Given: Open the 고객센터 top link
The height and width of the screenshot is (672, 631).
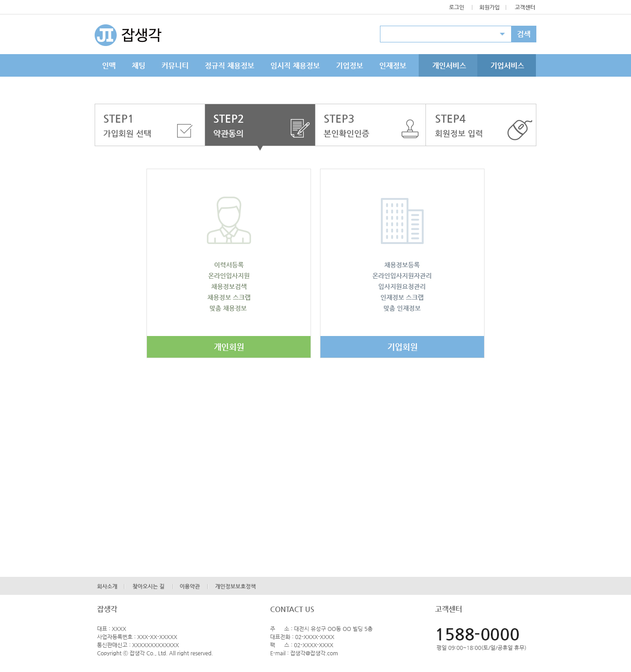Looking at the screenshot, I should pyautogui.click(x=525, y=7).
